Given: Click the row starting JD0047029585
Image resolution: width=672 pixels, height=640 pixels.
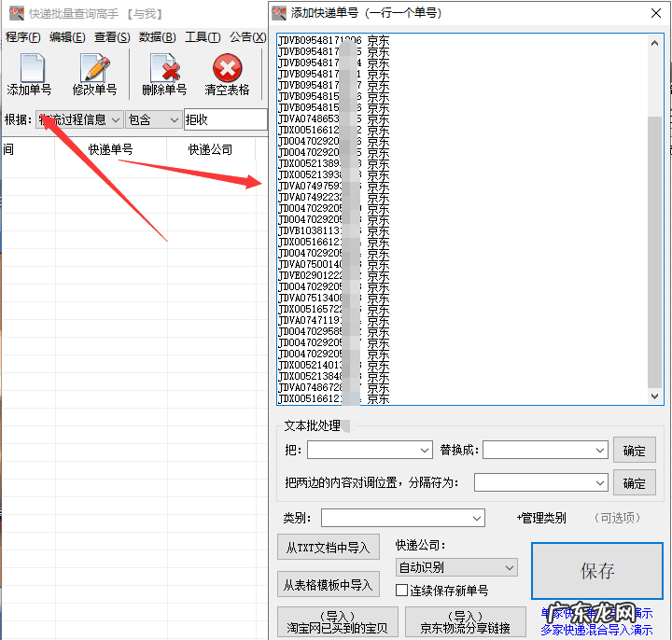Looking at the screenshot, I should [x=334, y=332].
